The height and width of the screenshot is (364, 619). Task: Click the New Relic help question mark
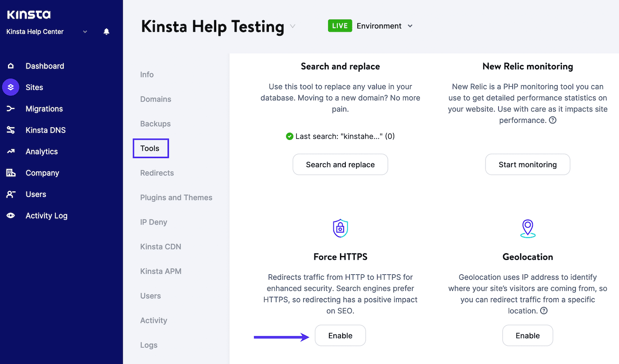[x=552, y=120]
